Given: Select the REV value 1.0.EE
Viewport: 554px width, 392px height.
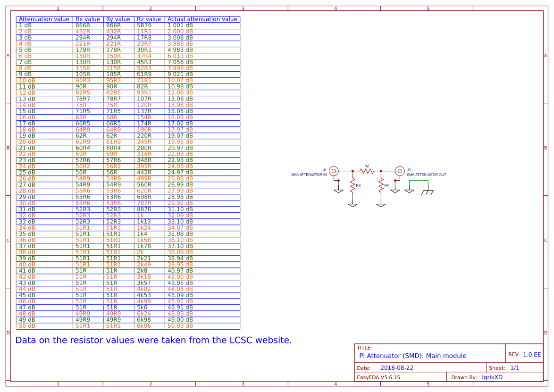Looking at the screenshot, I should pyautogui.click(x=532, y=353).
